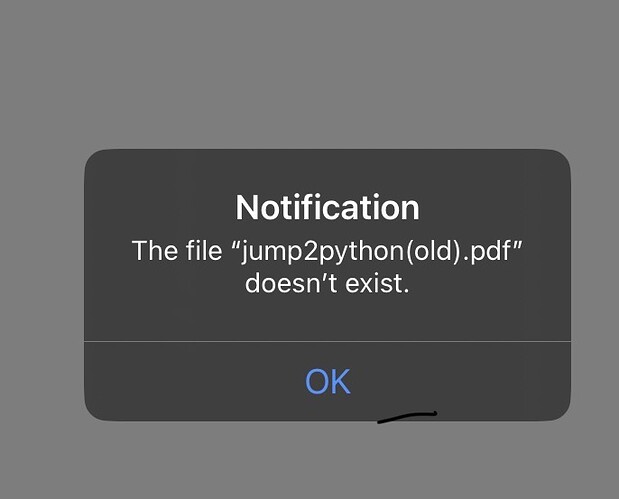Click empty dialog area above Notification title
Screen dimensions: 619x499
coord(328,171)
